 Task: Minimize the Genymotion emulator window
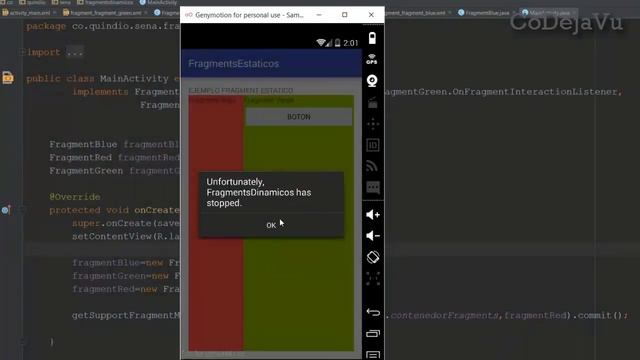[319, 15]
